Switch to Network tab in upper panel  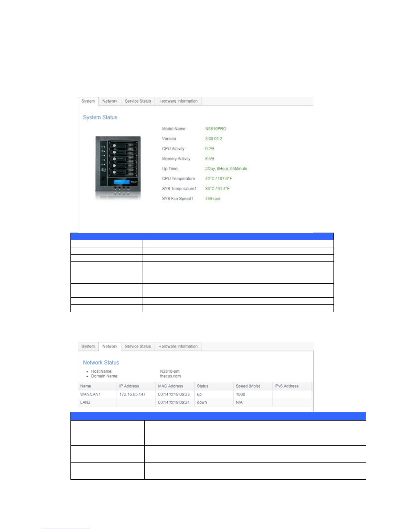tap(110, 101)
